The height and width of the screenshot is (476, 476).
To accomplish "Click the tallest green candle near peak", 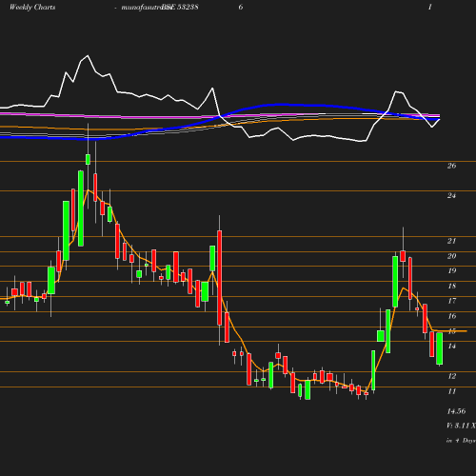I will (x=81, y=208).
